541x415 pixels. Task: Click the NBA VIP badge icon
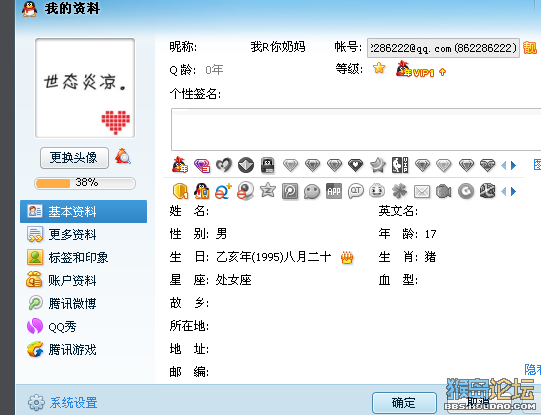pyautogui.click(x=400, y=165)
